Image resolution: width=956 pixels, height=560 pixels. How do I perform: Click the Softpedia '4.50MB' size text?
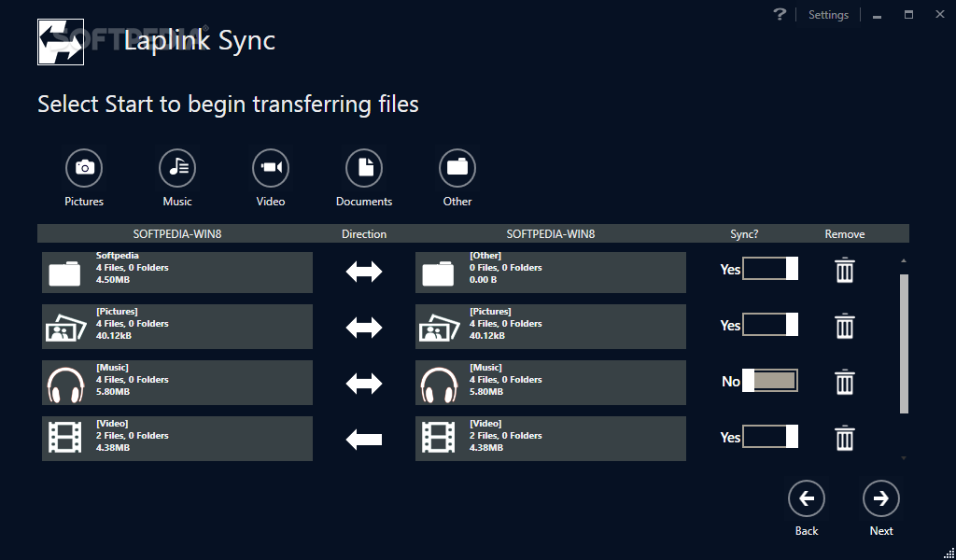click(x=113, y=280)
